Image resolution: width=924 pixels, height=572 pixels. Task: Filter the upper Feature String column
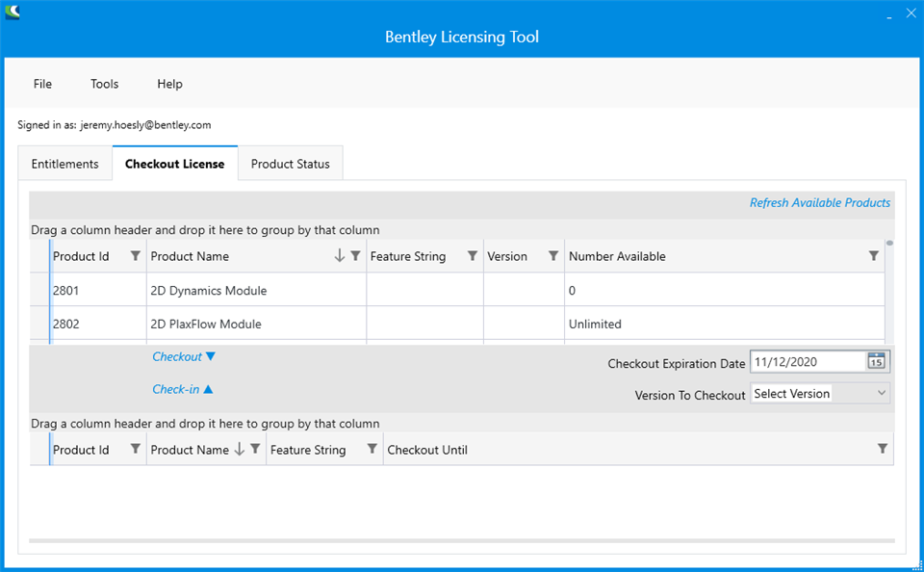(x=472, y=256)
